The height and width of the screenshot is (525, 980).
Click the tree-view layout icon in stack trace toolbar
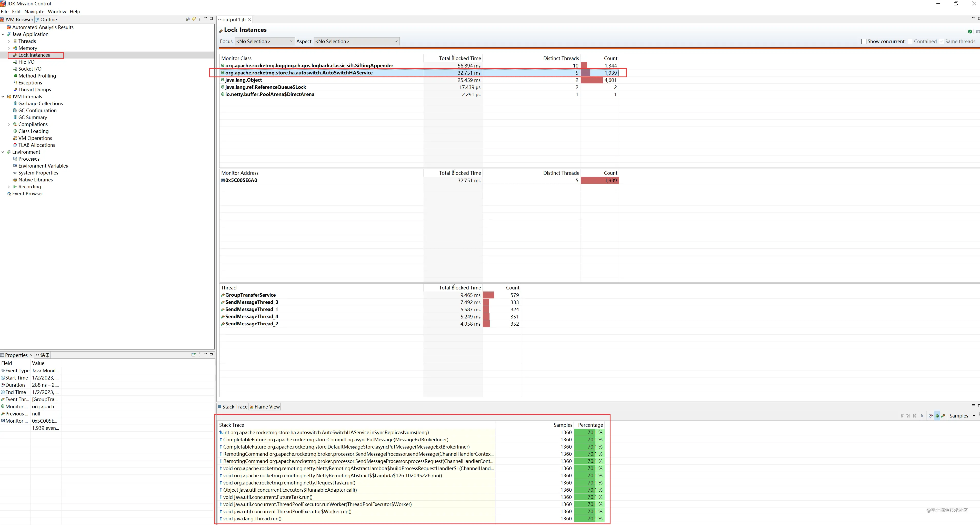923,416
